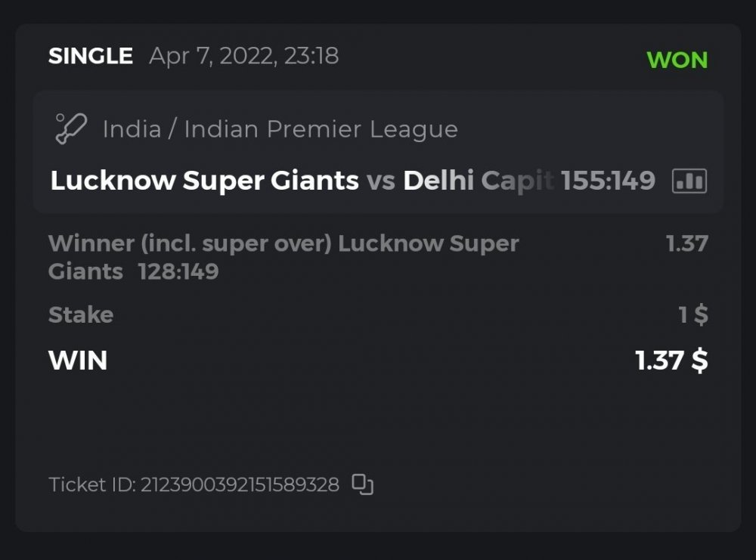Select the SINGLE bet type label
The width and height of the screenshot is (756, 560).
click(x=90, y=56)
